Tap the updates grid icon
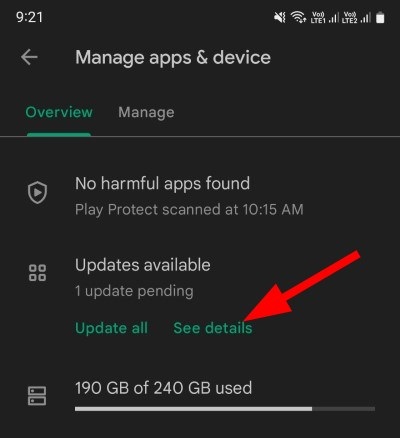The height and width of the screenshot is (438, 400). click(x=37, y=273)
